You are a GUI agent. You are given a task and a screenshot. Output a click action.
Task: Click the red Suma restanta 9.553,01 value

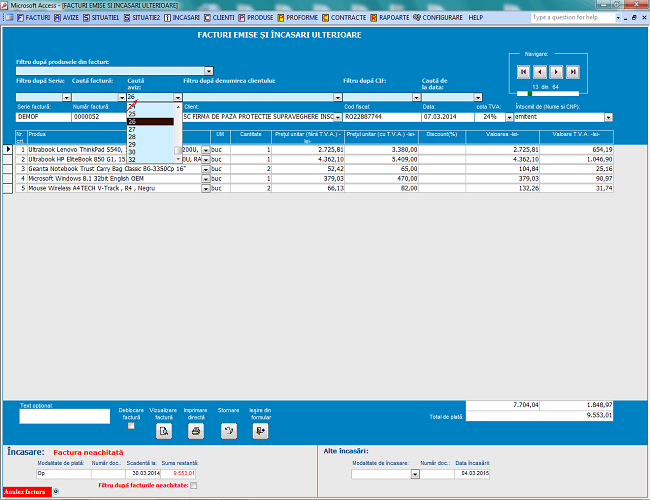coord(178,473)
